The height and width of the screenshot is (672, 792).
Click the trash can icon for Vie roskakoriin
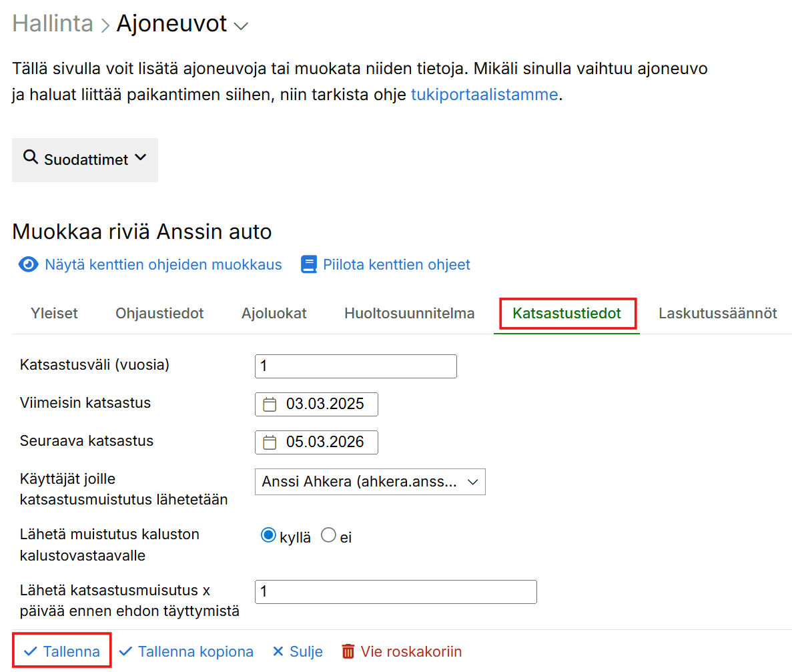coord(348,652)
